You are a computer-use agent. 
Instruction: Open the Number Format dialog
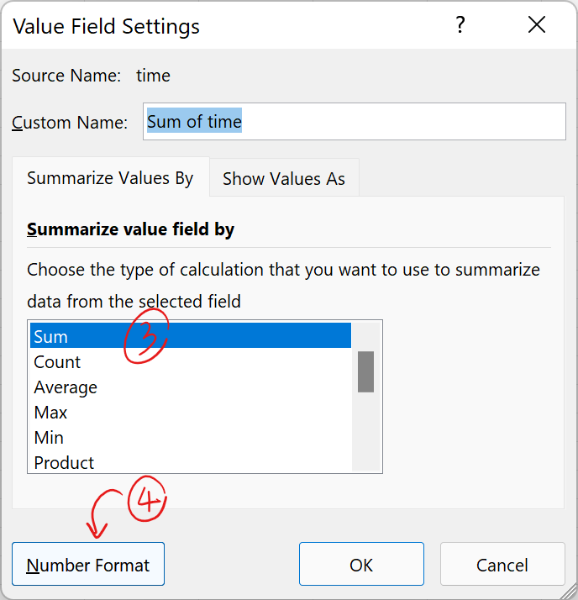pyautogui.click(x=88, y=564)
